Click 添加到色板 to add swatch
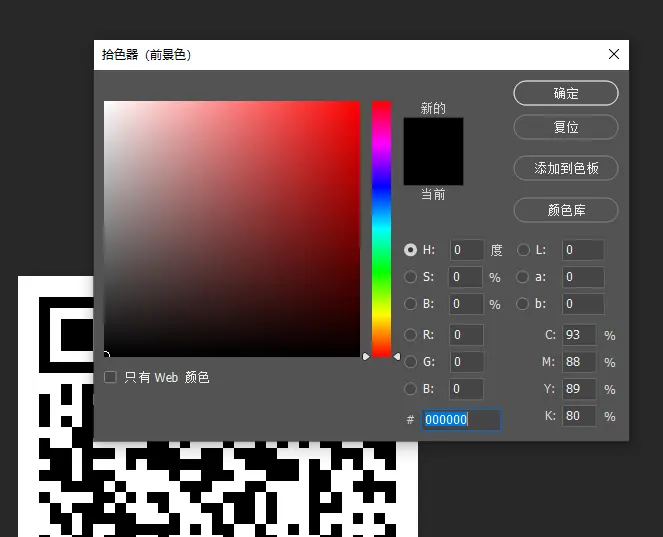 click(x=565, y=168)
